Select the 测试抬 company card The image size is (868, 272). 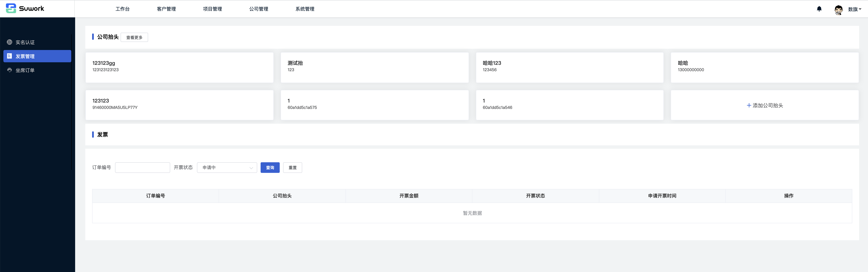tap(374, 67)
